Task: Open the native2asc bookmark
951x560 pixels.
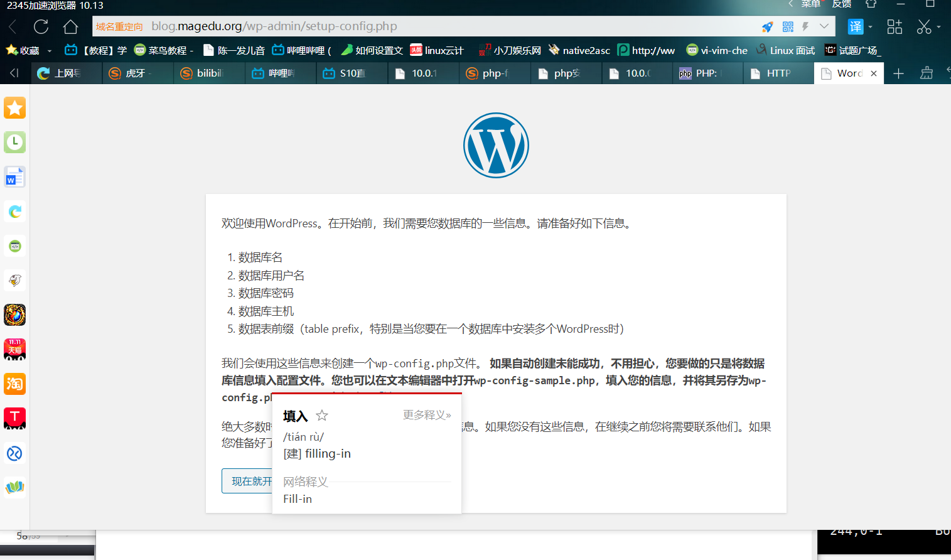Action: [x=579, y=50]
